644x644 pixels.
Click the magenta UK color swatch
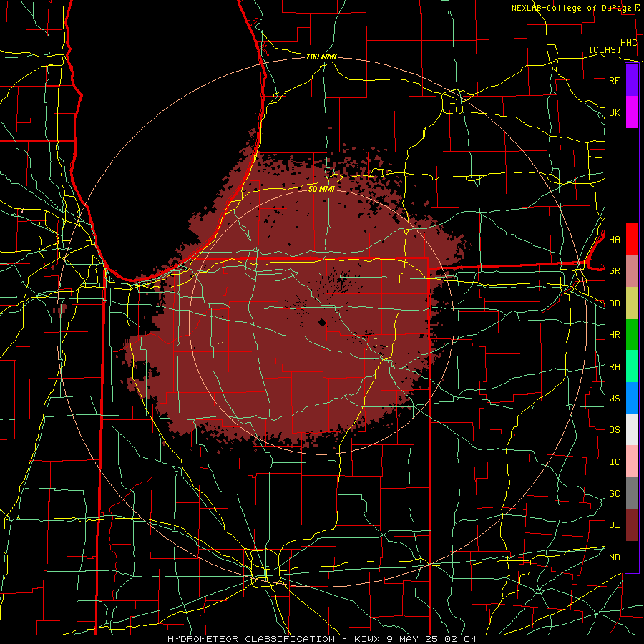(632, 112)
